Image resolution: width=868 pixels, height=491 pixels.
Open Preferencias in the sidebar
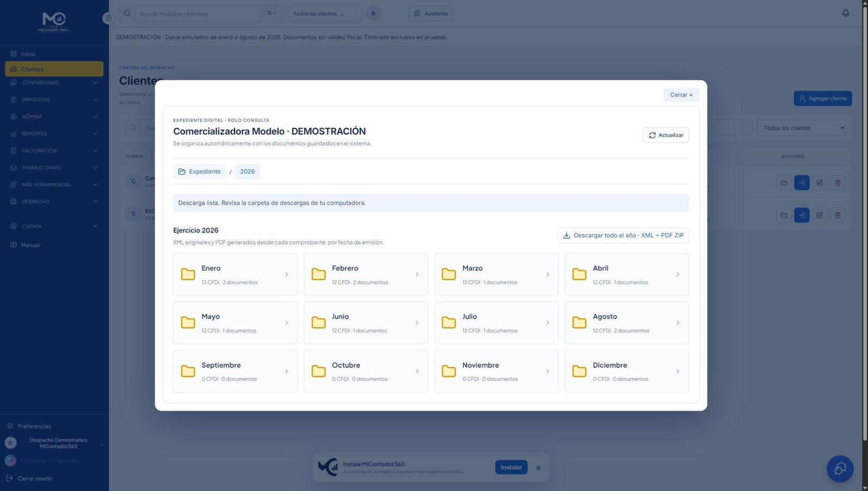click(34, 426)
